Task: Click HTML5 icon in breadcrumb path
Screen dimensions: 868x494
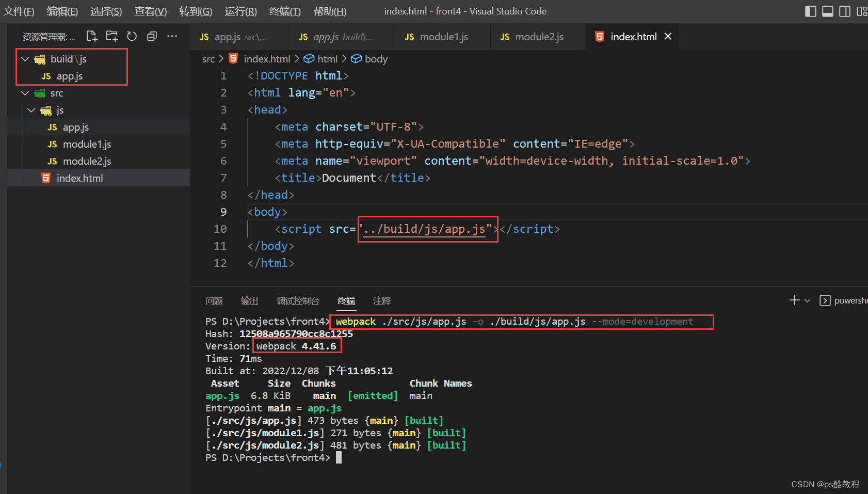Action: point(233,58)
